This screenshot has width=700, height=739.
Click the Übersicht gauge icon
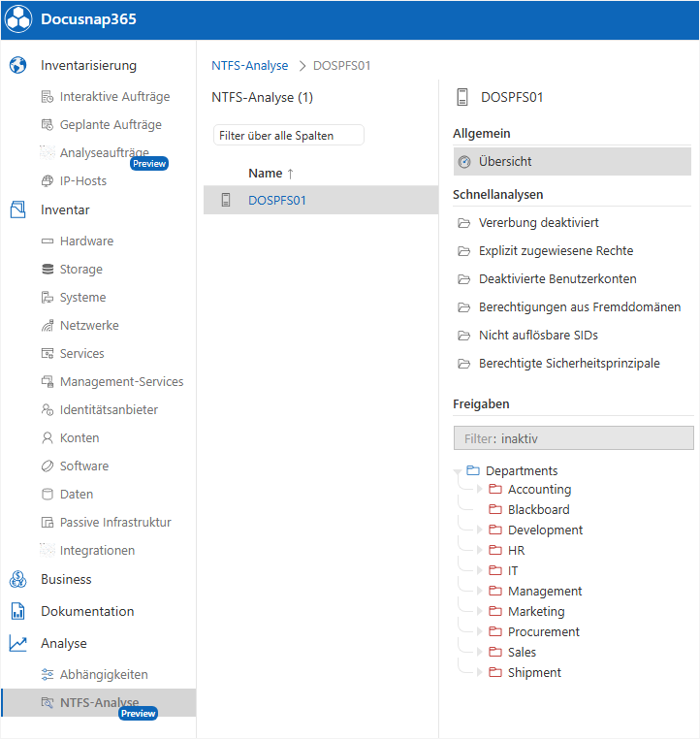click(x=464, y=162)
